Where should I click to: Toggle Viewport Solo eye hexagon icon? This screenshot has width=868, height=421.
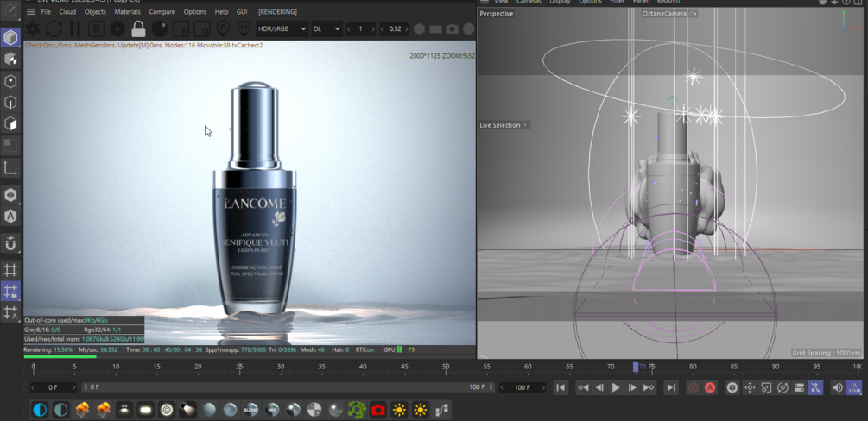click(10, 195)
